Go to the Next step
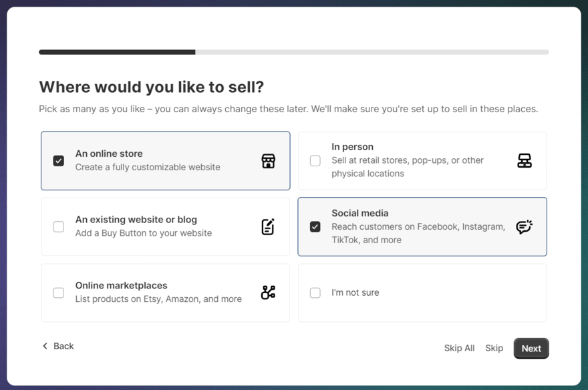 point(531,349)
